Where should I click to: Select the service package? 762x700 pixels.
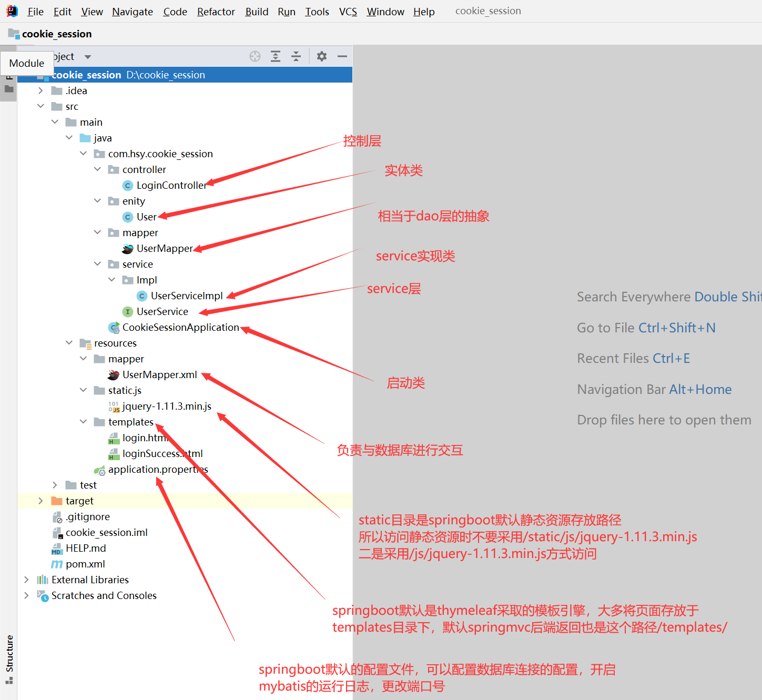click(x=138, y=264)
